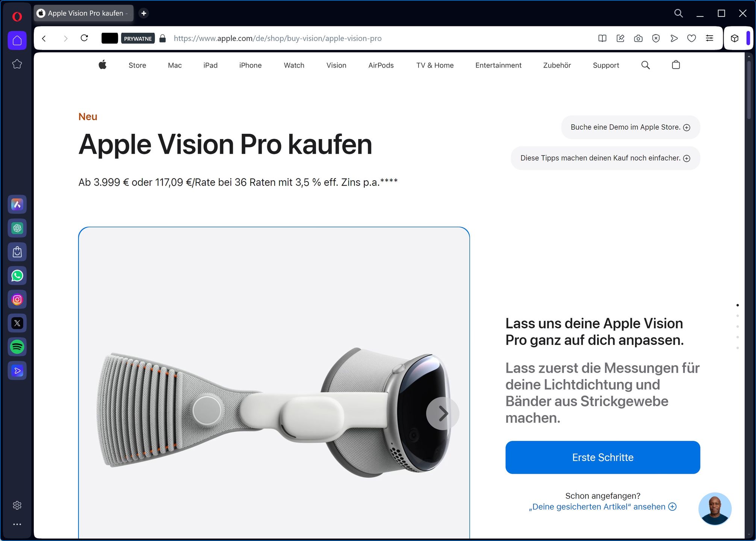The width and height of the screenshot is (756, 541).
Task: Click the scrollbar up arrow
Action: (748, 56)
